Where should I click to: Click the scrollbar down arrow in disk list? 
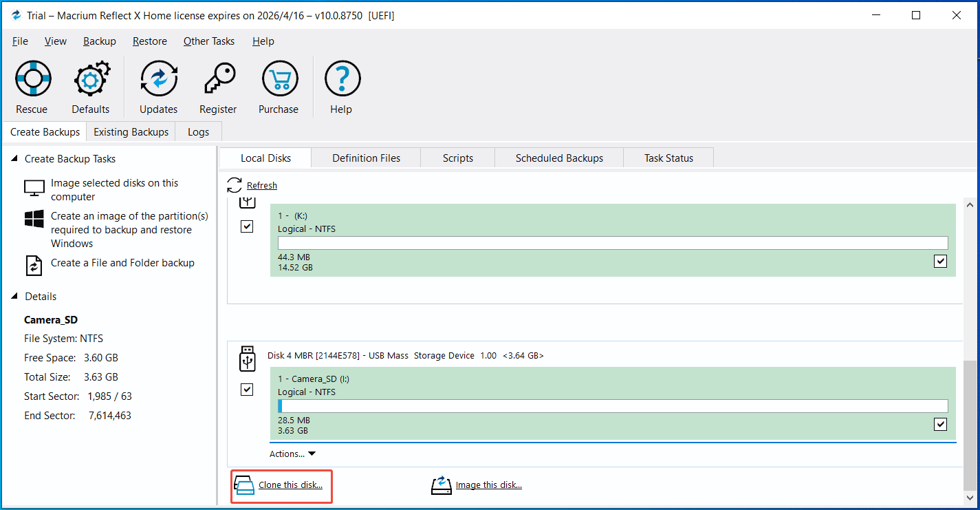pyautogui.click(x=970, y=498)
